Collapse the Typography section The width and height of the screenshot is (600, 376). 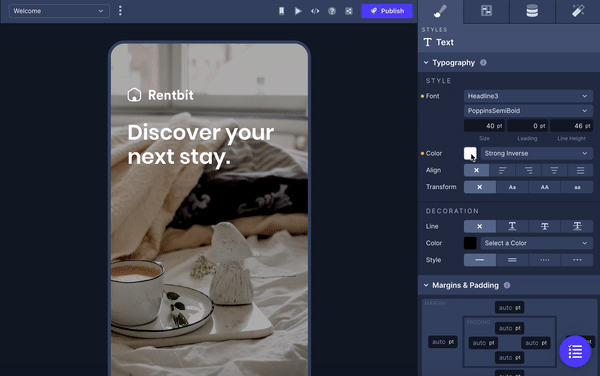coord(426,62)
